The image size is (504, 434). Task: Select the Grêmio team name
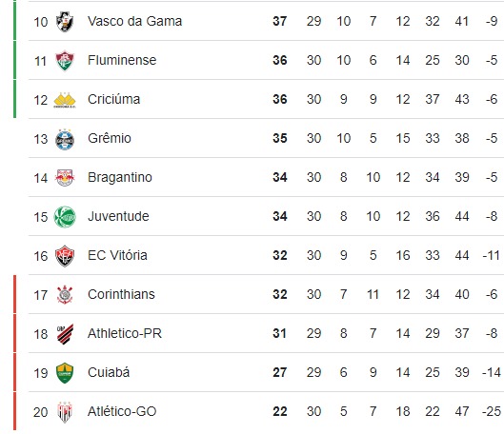tap(110, 138)
